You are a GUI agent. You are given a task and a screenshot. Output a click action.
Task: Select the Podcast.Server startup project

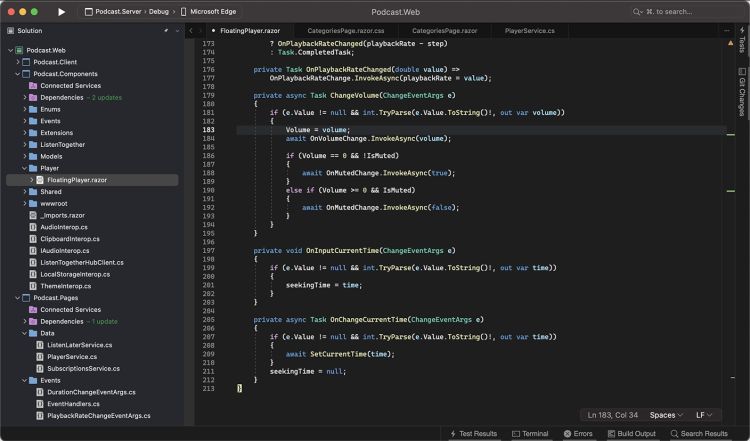tap(113, 11)
